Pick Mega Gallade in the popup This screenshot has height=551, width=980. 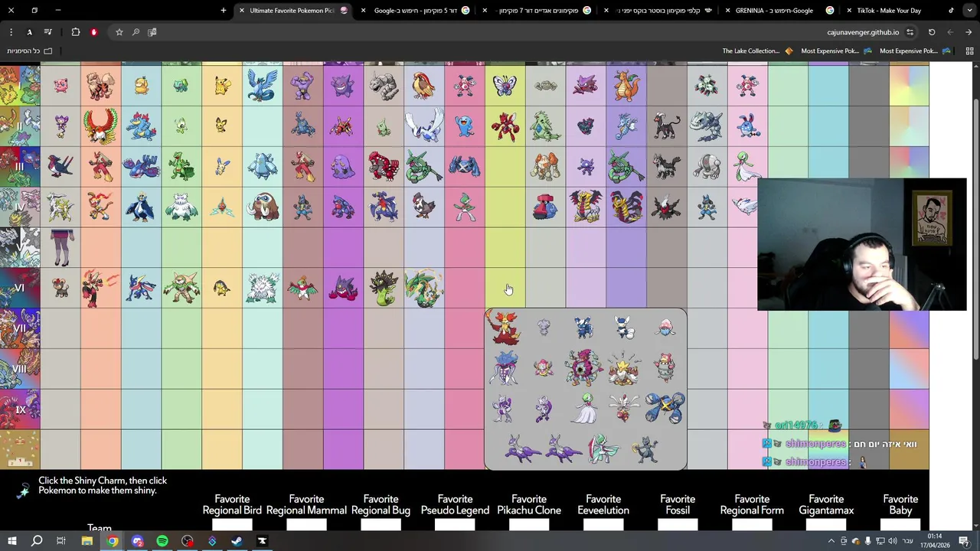click(604, 448)
